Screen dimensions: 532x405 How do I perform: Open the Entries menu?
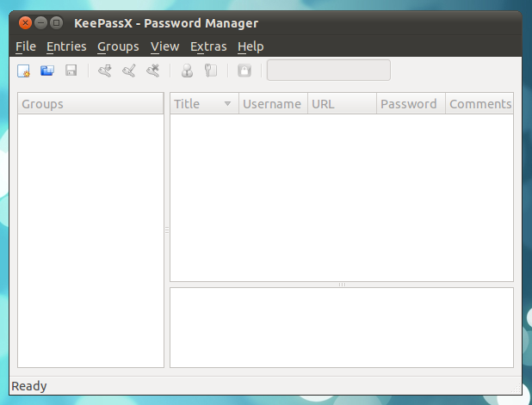point(66,46)
